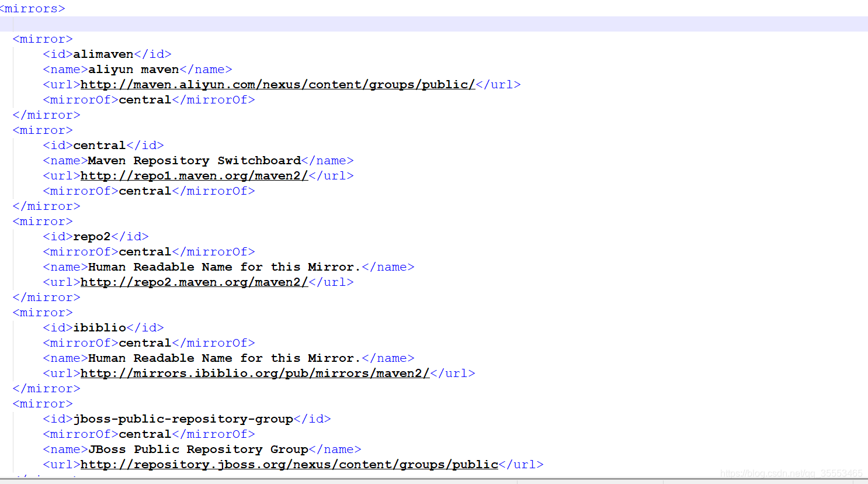Open the maven.aliyun.com nexus URL link
This screenshot has height=484, width=868.
tap(277, 85)
